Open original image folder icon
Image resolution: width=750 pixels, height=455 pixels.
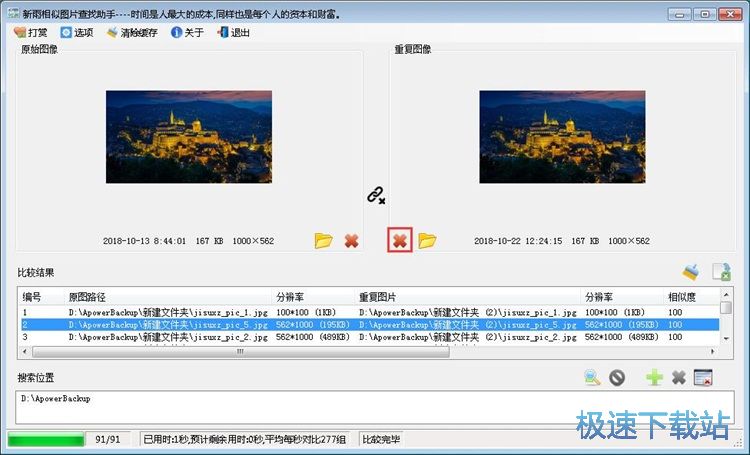(x=323, y=241)
